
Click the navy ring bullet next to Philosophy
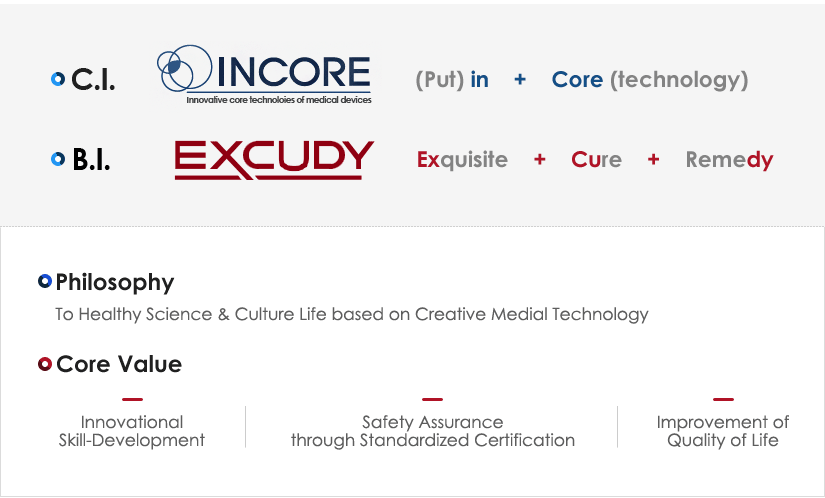pyautogui.click(x=45, y=281)
